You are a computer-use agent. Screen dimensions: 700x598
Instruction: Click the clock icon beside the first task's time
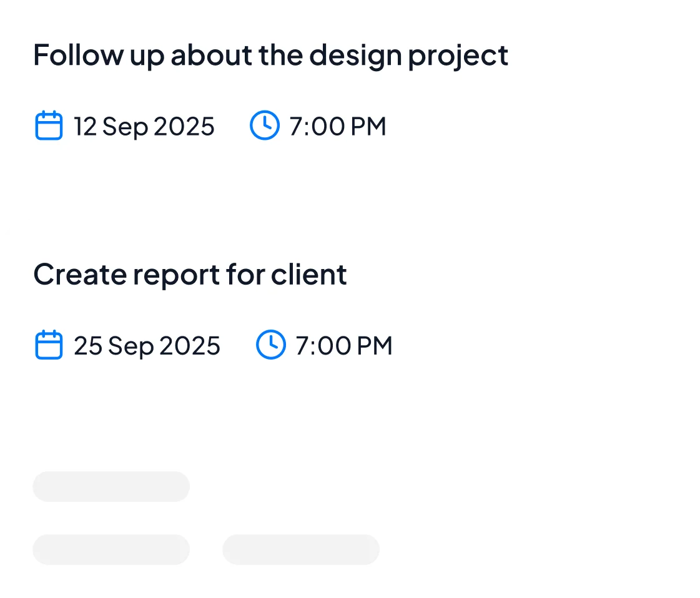click(264, 125)
